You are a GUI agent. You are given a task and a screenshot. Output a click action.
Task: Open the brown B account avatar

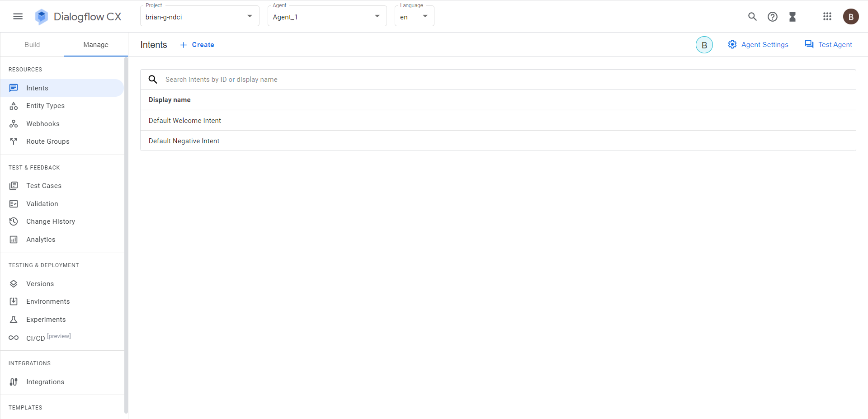(851, 17)
